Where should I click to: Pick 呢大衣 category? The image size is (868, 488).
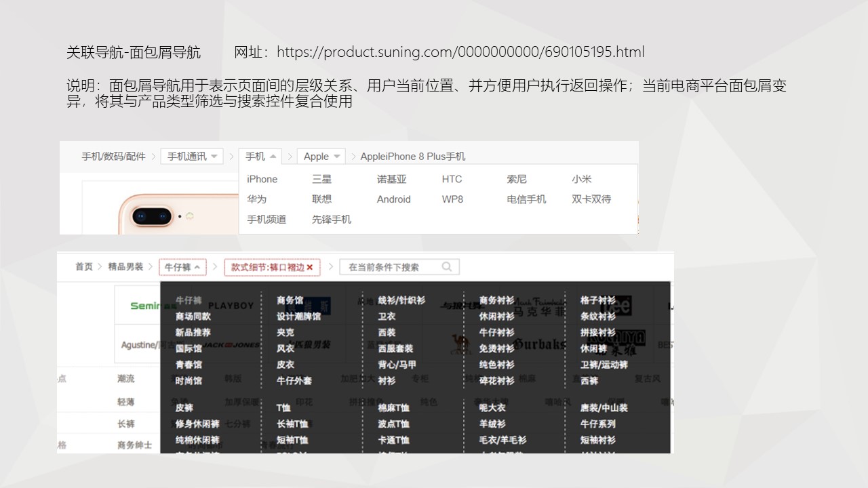click(492, 408)
